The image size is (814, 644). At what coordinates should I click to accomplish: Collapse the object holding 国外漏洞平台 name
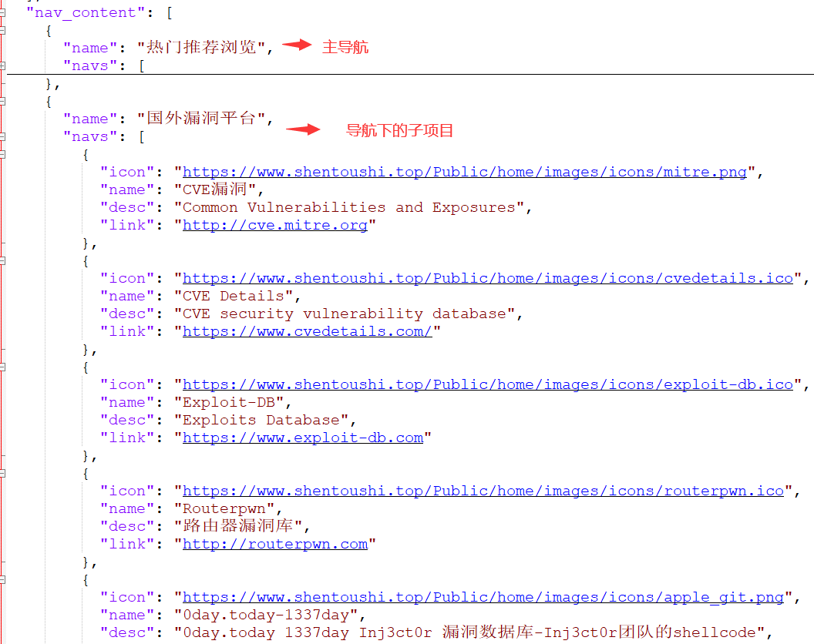(2, 101)
